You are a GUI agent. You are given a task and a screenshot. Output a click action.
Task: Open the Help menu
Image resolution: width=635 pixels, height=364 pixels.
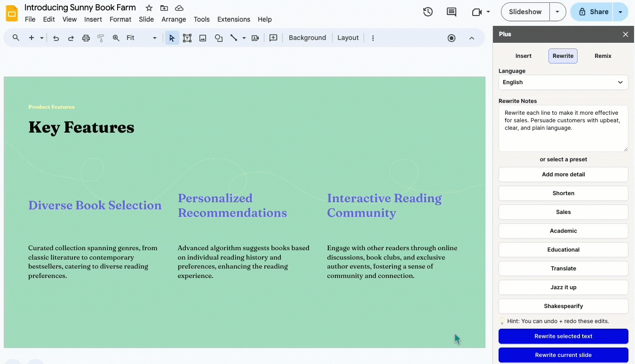265,19
